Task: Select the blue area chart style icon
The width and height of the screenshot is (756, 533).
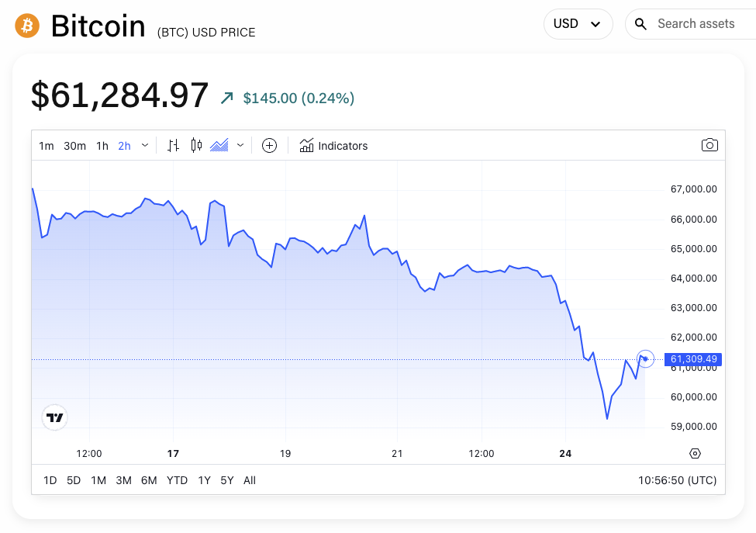Action: coord(219,145)
